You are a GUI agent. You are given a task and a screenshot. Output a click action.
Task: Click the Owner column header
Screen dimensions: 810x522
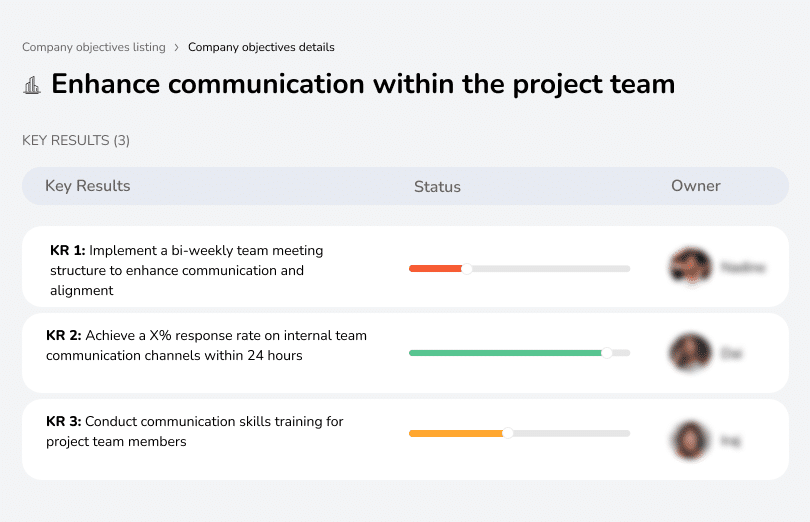pyautogui.click(x=695, y=186)
